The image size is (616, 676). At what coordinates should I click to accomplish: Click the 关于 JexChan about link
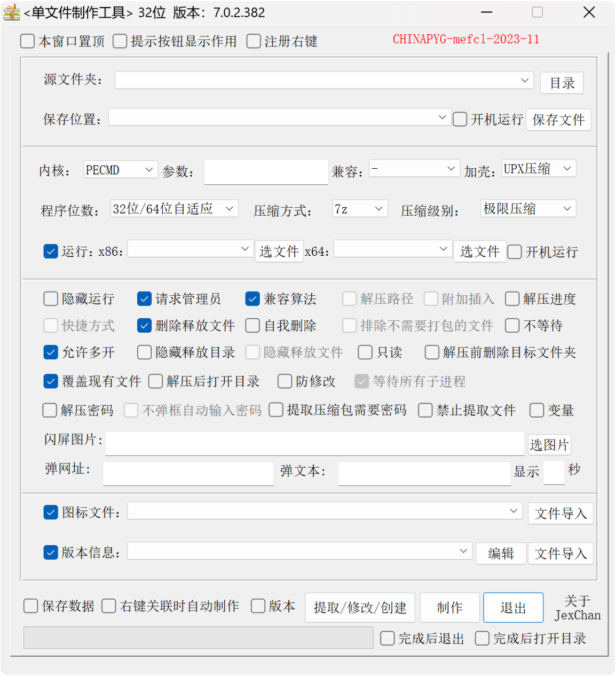click(577, 608)
